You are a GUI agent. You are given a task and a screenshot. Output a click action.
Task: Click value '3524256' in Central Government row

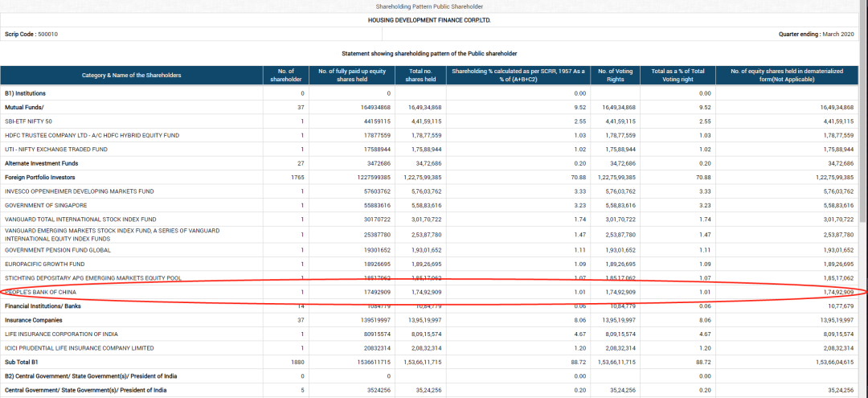click(x=381, y=390)
